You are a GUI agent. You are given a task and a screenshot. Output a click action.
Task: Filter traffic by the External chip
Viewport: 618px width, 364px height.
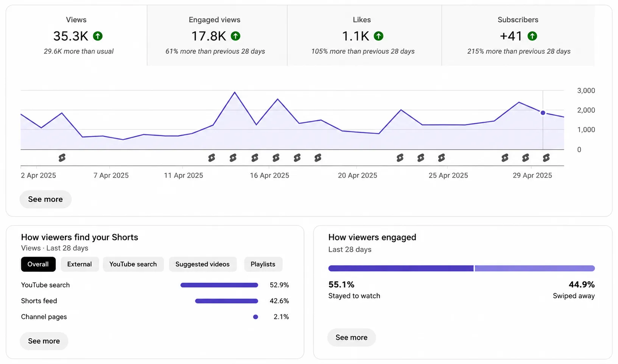pos(79,264)
